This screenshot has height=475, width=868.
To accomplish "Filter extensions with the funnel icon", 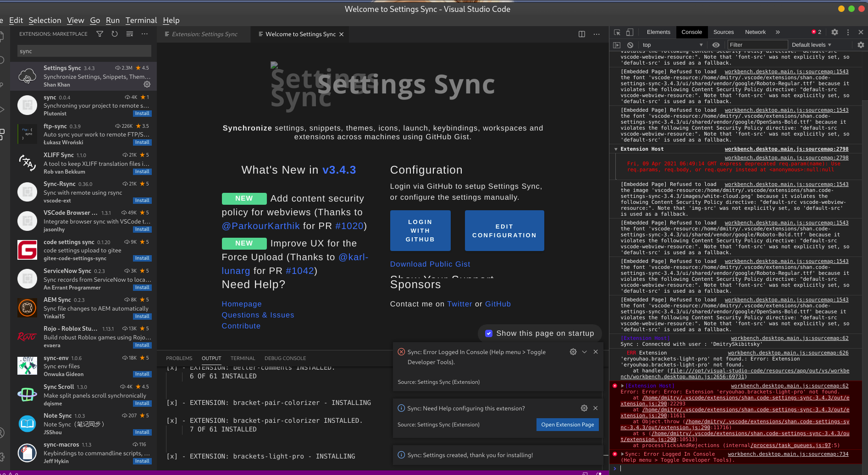I will [x=100, y=34].
